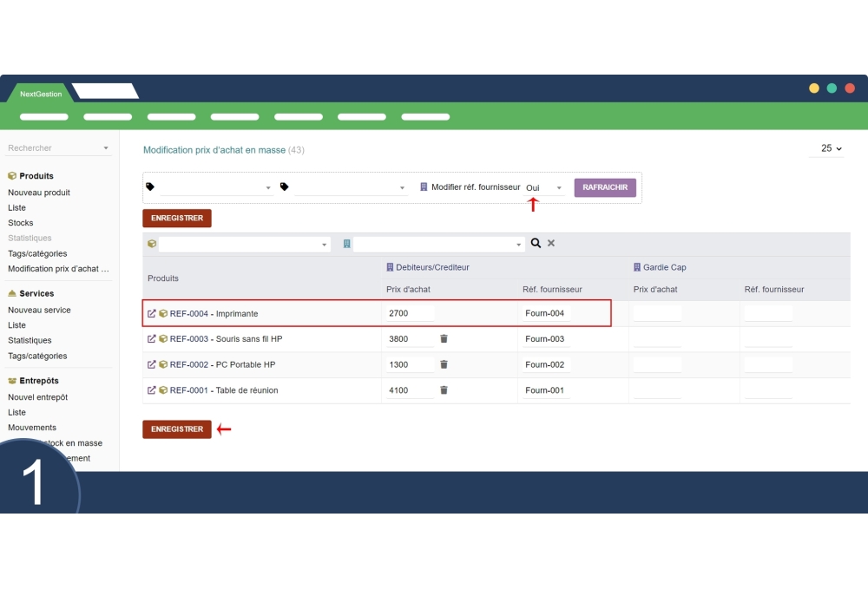
Task: Click the magnifying glass search icon
Action: click(536, 244)
